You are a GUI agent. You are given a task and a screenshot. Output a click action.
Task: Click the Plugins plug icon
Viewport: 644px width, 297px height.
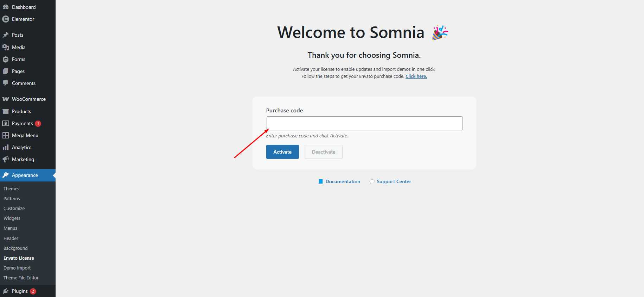coord(6,291)
